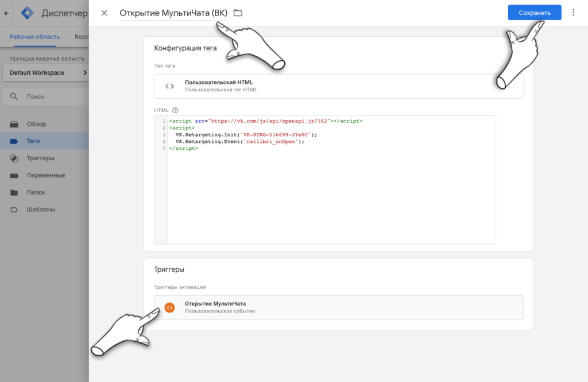Open the Открытие МультиЧата trigger
Viewport: 588px width, 382px height.
tap(339, 307)
